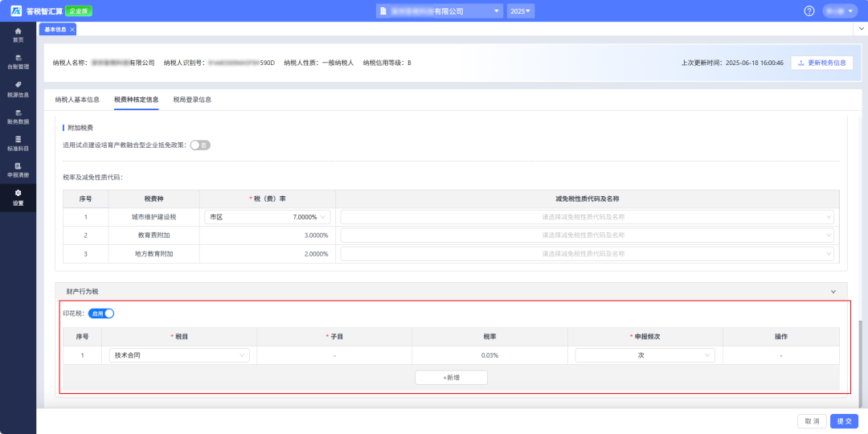Viewport: 868px width, 434px height.
Task: Open the user account avatar menu
Action: (840, 11)
